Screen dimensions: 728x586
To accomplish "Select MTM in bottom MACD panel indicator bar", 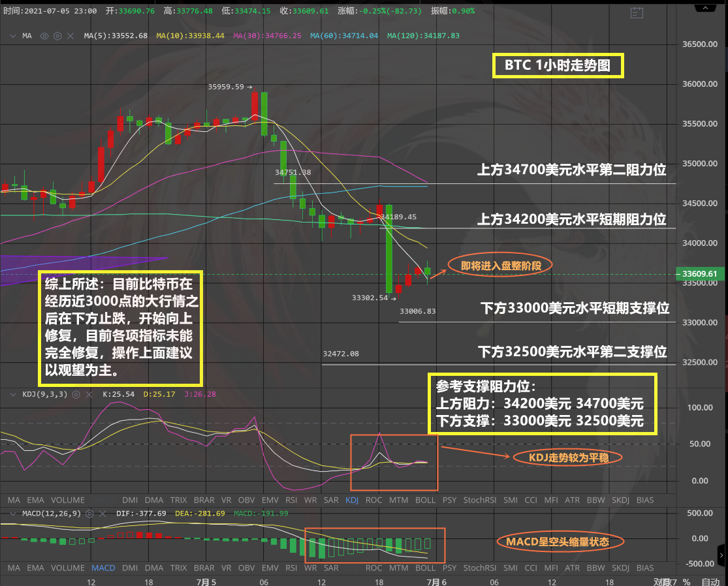I will (399, 568).
